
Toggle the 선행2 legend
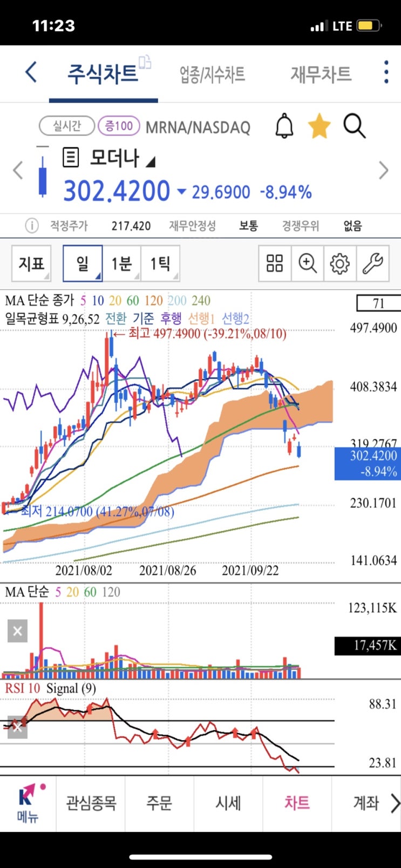[x=235, y=318]
